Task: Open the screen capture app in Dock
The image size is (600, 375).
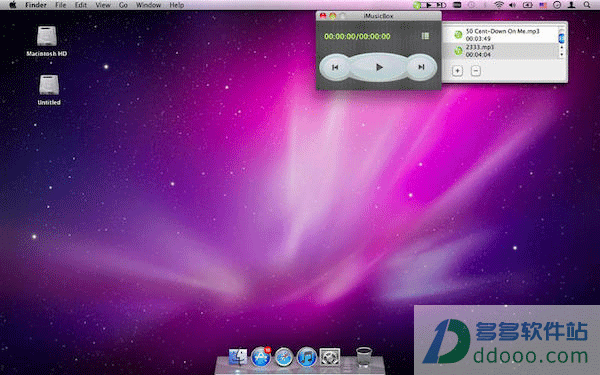Action: pyautogui.click(x=329, y=357)
